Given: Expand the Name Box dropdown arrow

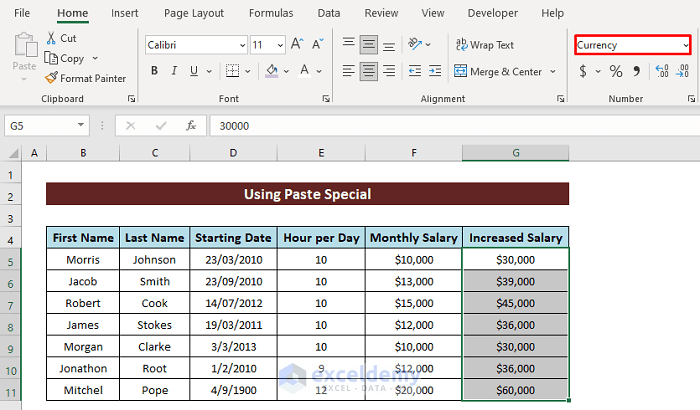Looking at the screenshot, I should coord(81,126).
